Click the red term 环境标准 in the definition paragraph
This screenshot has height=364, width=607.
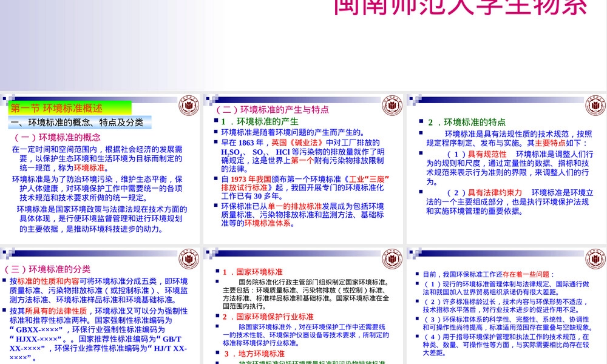coord(89,168)
